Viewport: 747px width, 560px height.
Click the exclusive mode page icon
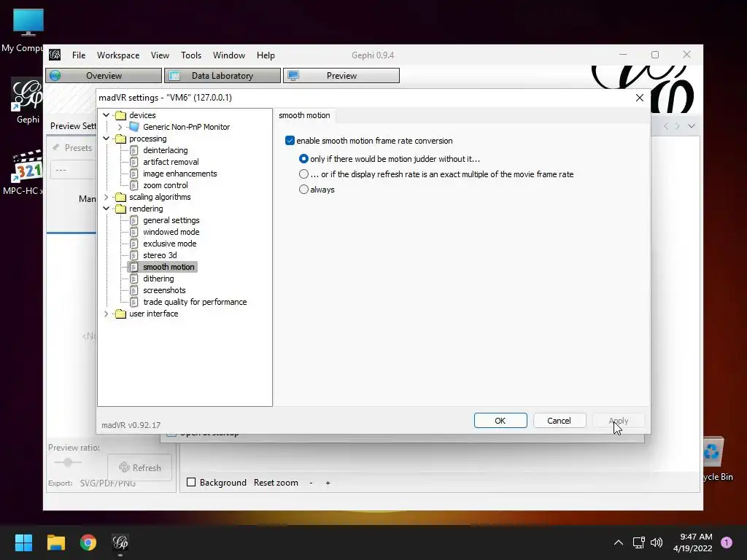tap(134, 244)
